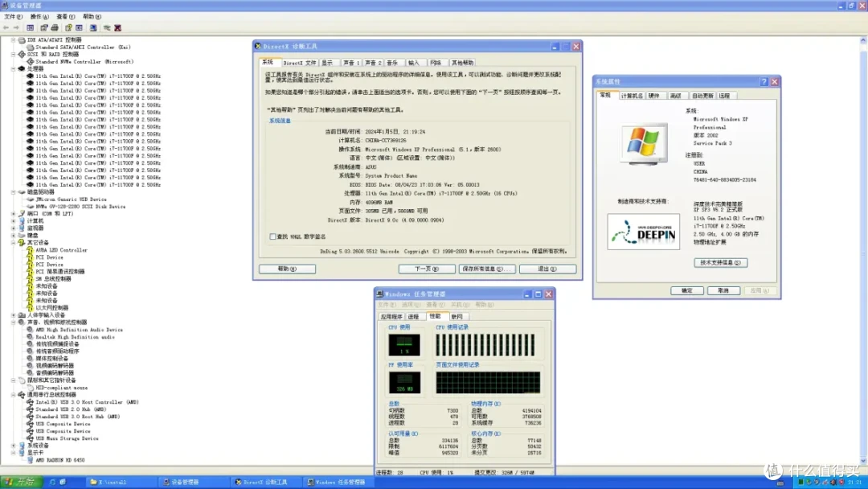Screen dimensions: 868x489
Task: Select the Standard NVMe Controller device icon
Action: [x=30, y=61]
